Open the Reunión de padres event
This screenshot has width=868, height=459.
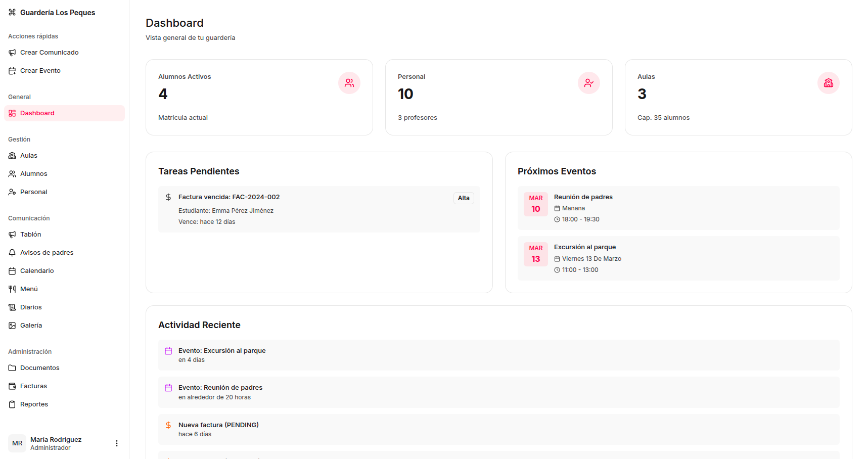pyautogui.click(x=583, y=197)
